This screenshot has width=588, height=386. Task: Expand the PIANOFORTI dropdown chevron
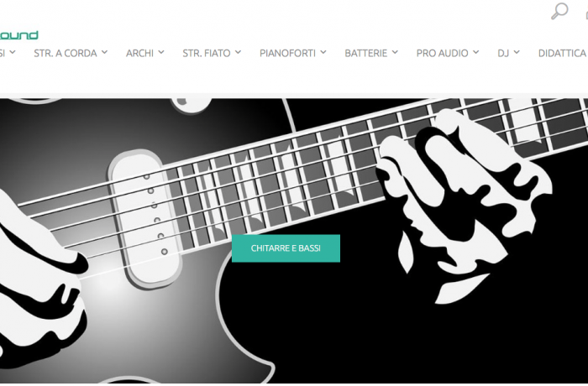[x=323, y=52]
